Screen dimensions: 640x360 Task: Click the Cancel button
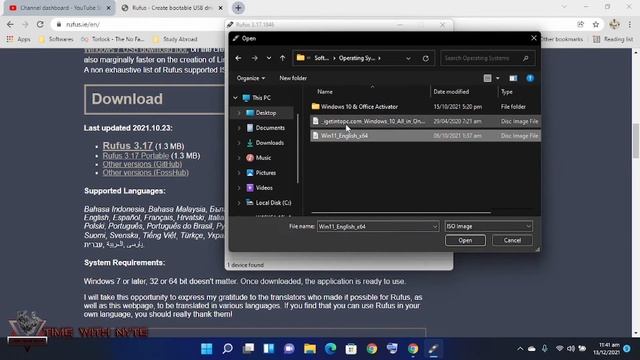(512, 240)
